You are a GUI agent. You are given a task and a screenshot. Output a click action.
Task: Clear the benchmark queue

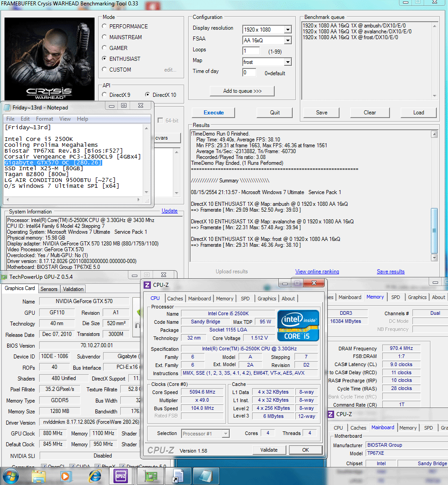[x=370, y=113]
